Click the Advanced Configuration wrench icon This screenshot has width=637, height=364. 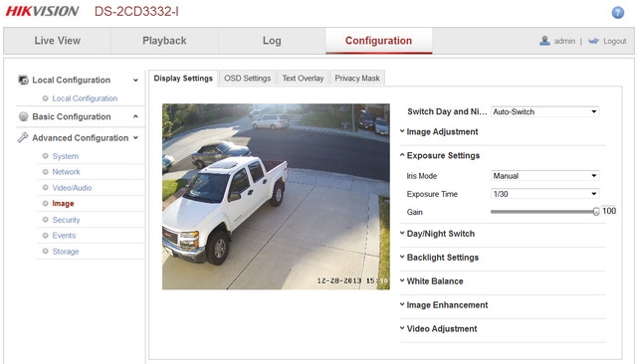(23, 137)
